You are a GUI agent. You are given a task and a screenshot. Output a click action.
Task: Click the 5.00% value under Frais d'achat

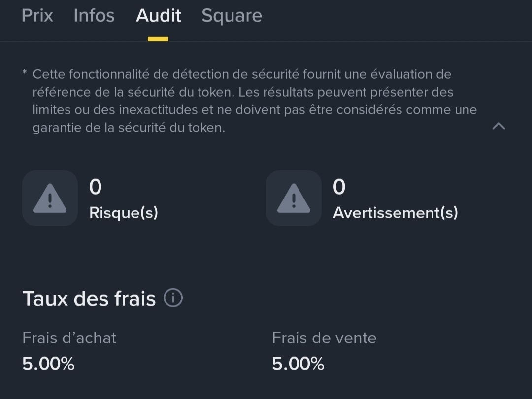(x=48, y=364)
